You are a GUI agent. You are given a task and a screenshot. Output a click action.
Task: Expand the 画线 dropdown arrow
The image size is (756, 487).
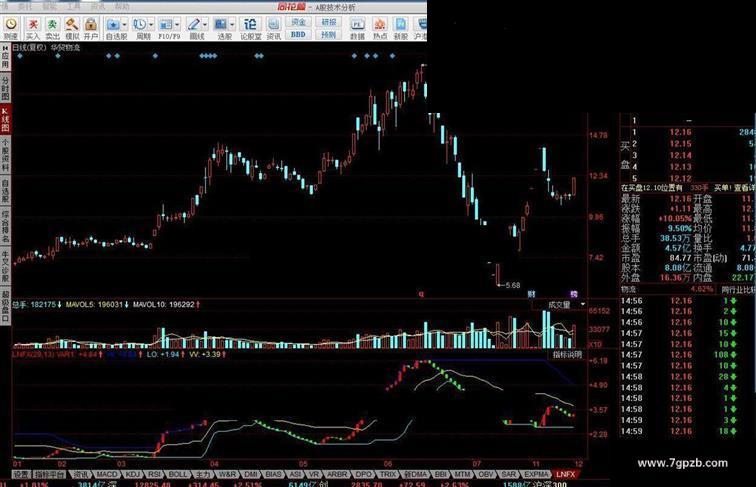[x=205, y=25]
